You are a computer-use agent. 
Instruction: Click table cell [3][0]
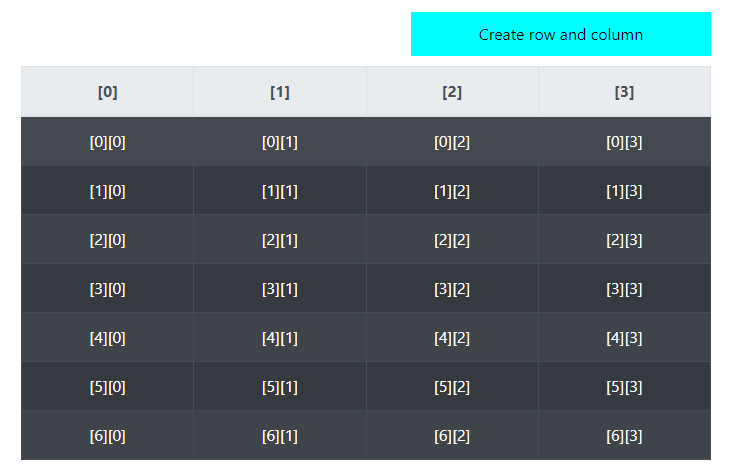click(x=107, y=288)
